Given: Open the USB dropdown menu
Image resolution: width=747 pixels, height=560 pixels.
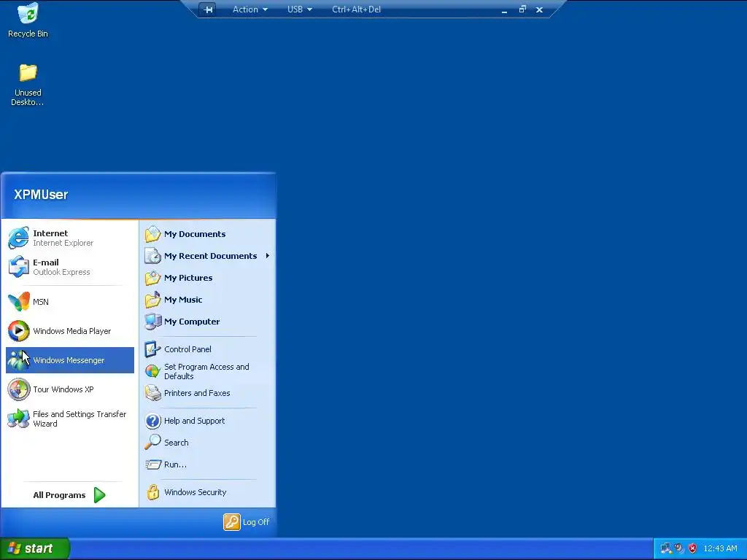Looking at the screenshot, I should (x=300, y=9).
